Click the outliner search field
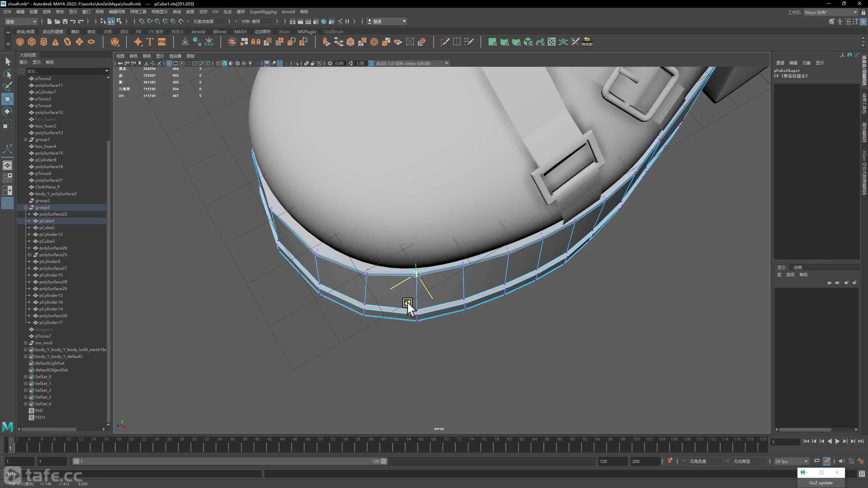This screenshot has width=868, height=488. pyautogui.click(x=67, y=71)
